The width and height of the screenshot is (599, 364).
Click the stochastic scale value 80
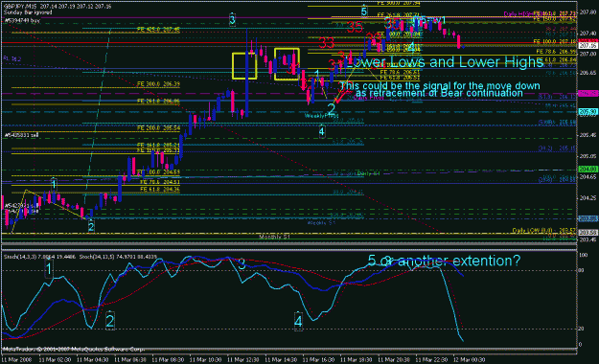[x=582, y=270]
